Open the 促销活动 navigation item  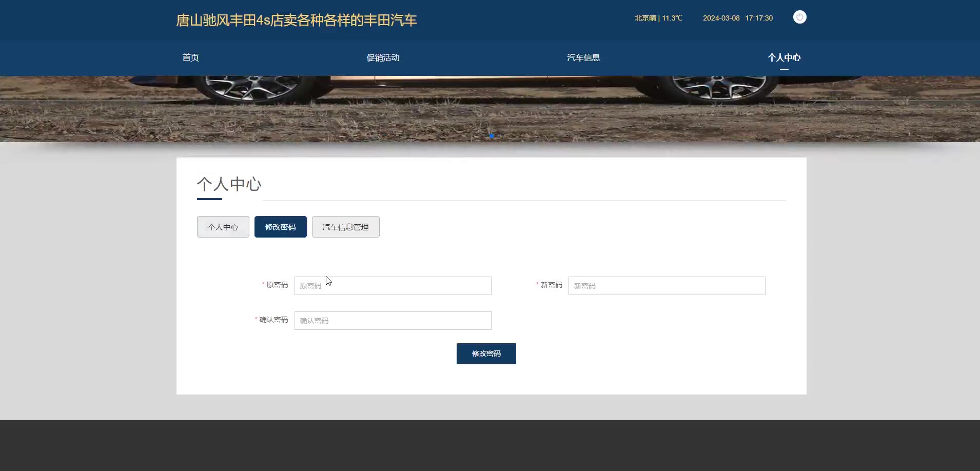[383, 57]
